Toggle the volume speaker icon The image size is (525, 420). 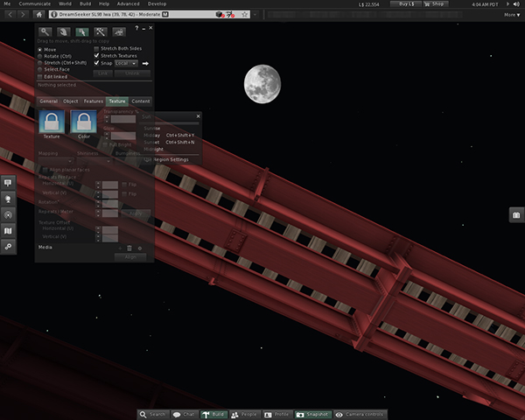516,4
